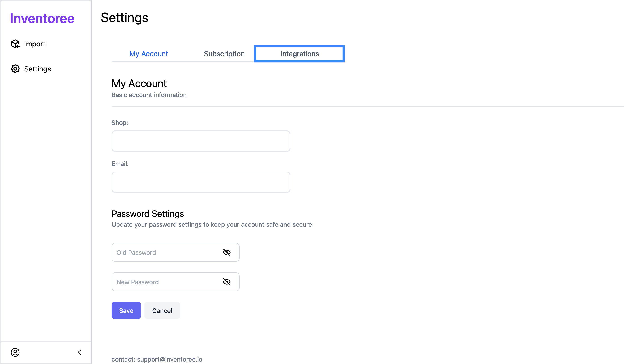Click the Import icon in sidebar
644x364 pixels.
[15, 43]
